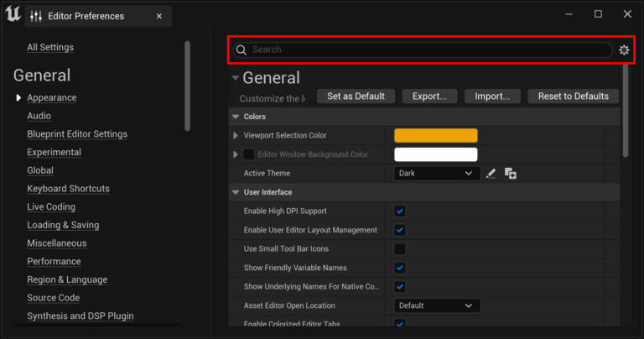The height and width of the screenshot is (339, 644).
Task: Click the search magnifier icon
Action: (241, 50)
